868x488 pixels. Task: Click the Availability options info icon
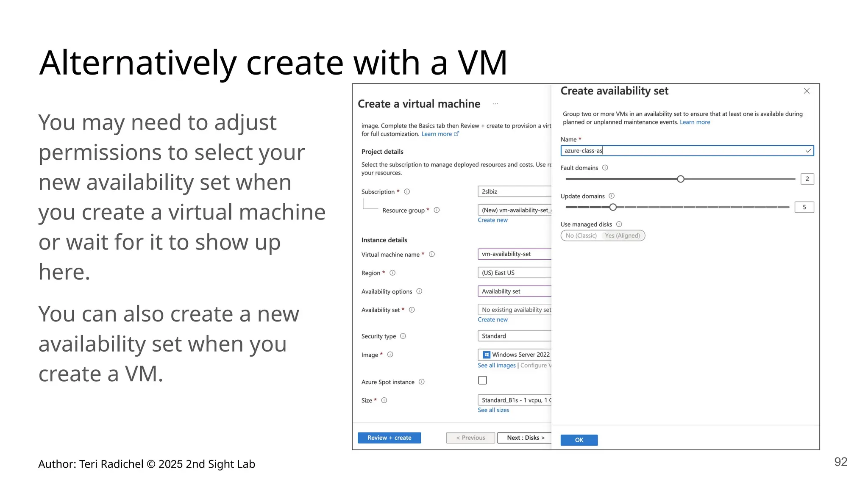click(419, 291)
